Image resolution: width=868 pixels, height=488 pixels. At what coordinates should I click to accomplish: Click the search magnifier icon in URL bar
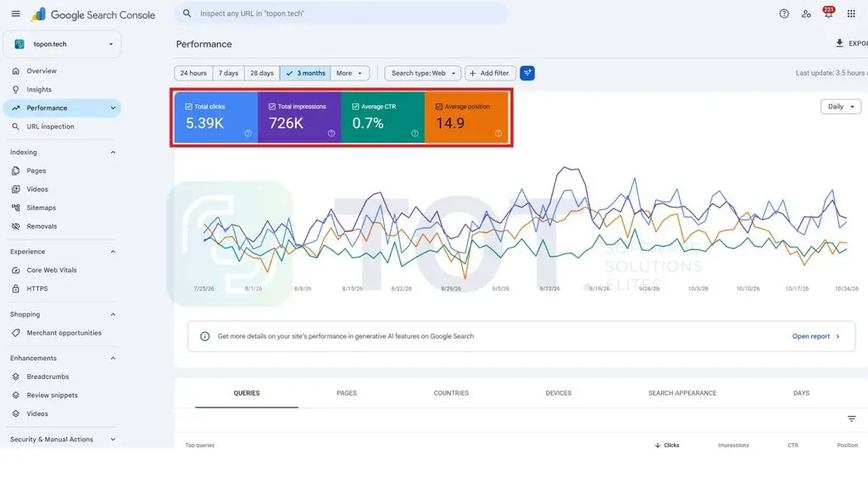point(187,14)
